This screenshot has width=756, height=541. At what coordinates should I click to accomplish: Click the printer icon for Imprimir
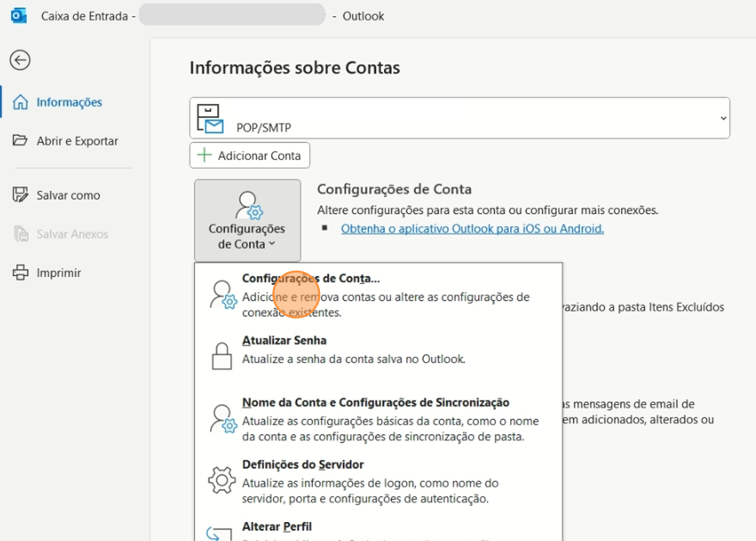click(x=21, y=273)
